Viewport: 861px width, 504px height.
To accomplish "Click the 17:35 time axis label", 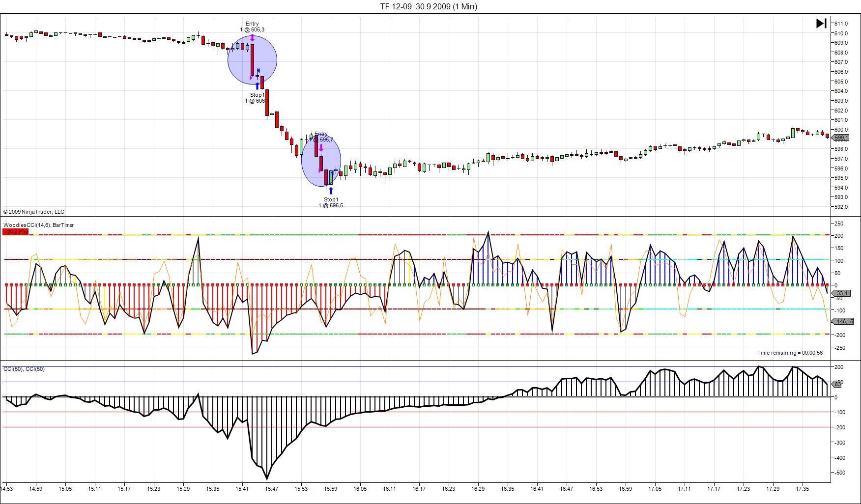I will [802, 489].
